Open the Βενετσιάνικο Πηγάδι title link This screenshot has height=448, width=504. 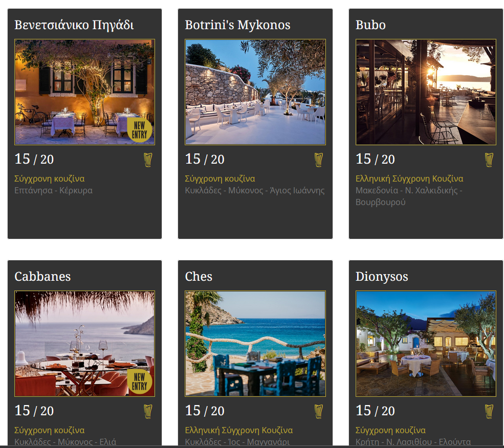(74, 25)
